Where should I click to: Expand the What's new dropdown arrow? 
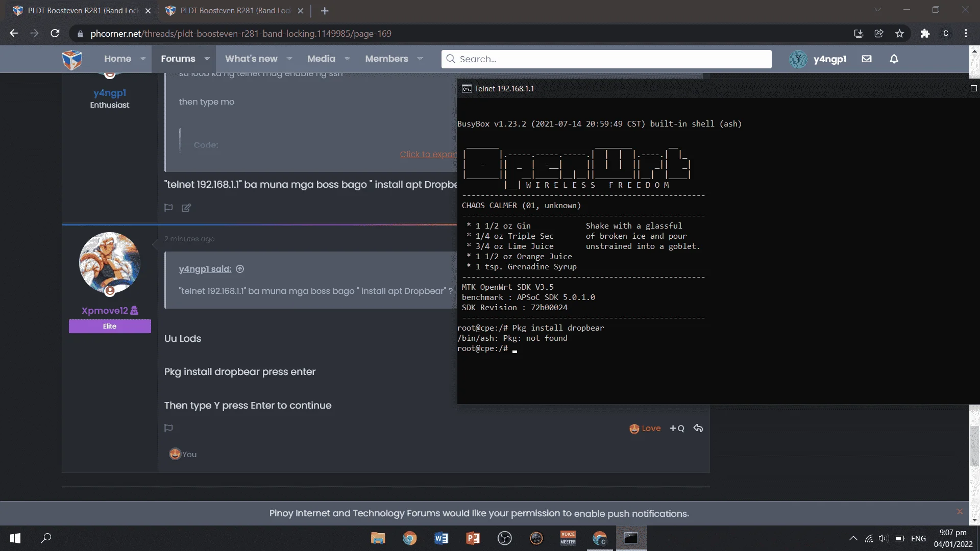tap(289, 59)
